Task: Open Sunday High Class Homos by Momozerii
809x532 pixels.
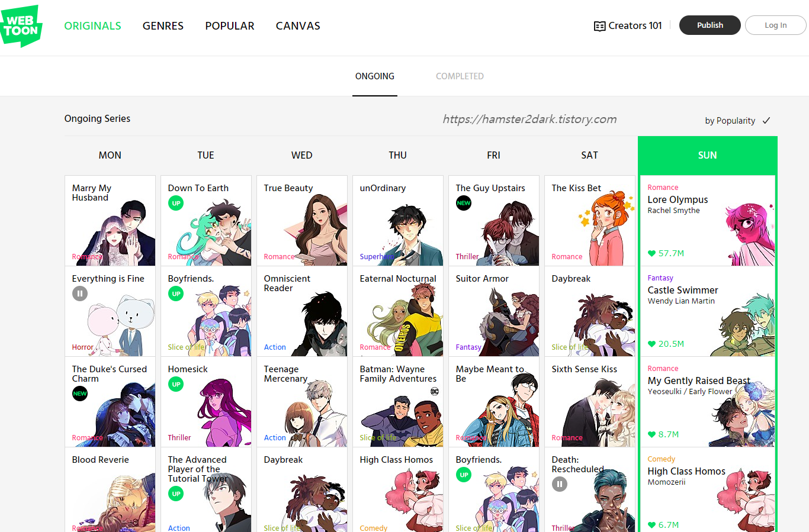Action: pyautogui.click(x=708, y=490)
